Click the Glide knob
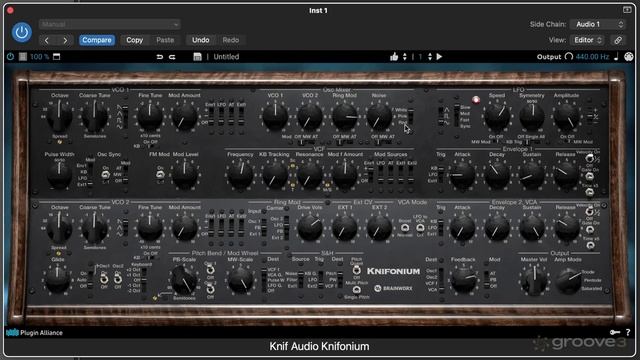The width and height of the screenshot is (640, 360). point(57,280)
